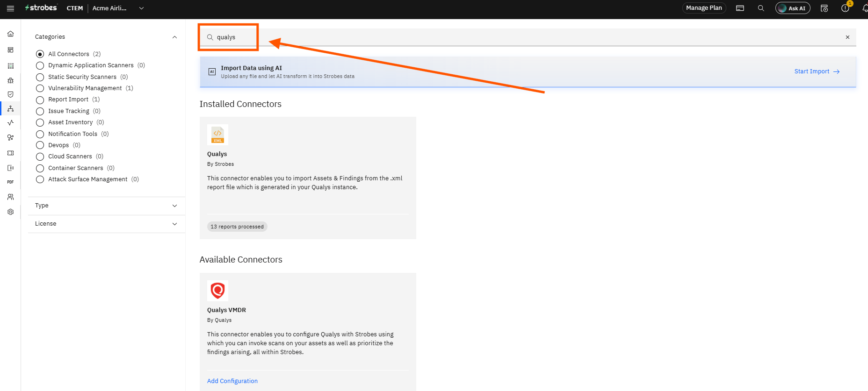Viewport: 868px width, 391px height.
Task: Open the settings gear in sidebar
Action: click(10, 212)
